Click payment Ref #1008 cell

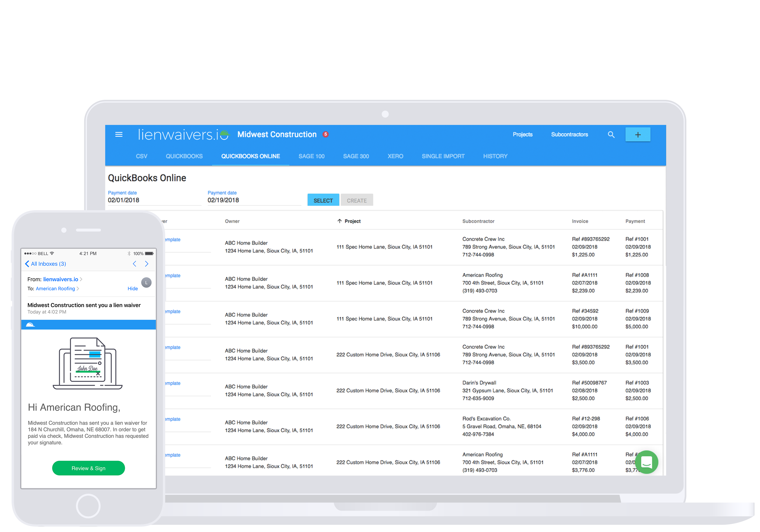[638, 283]
